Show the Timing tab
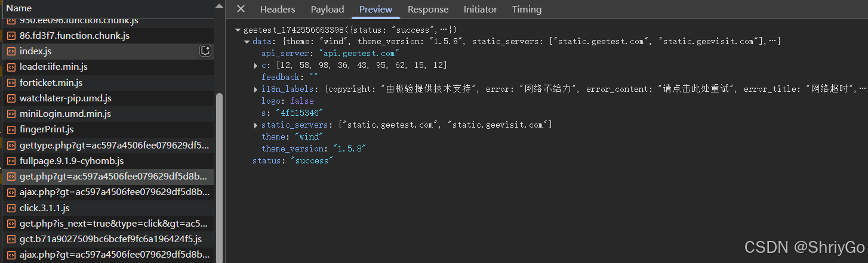The width and height of the screenshot is (868, 263). click(527, 9)
